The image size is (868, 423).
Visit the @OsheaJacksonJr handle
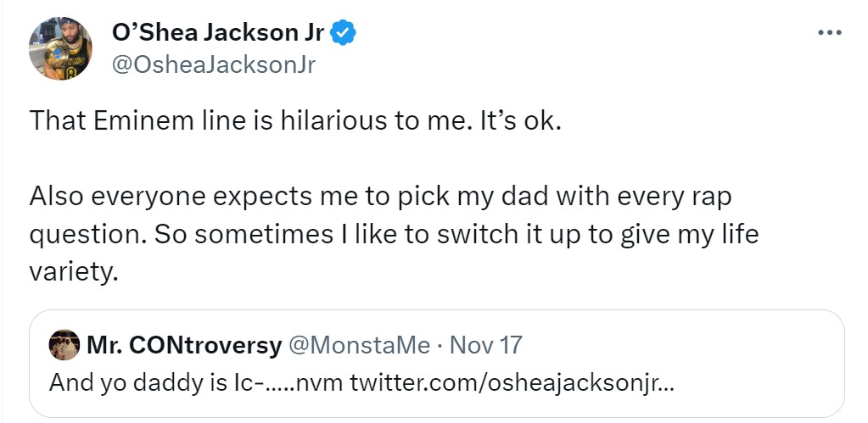point(214,64)
